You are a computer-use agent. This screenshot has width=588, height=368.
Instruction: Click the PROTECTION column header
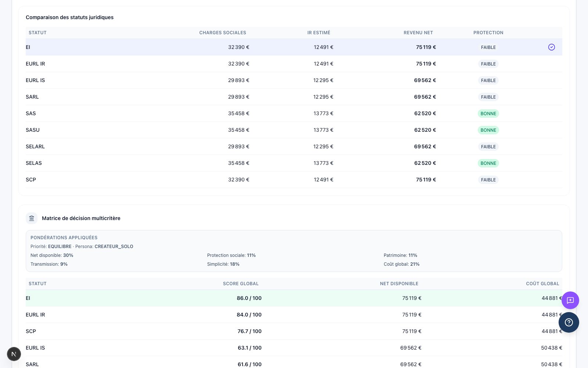488,33
